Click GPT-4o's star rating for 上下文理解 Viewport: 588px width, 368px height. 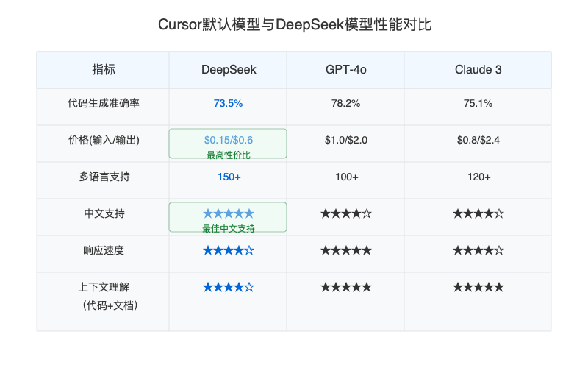[x=345, y=287]
